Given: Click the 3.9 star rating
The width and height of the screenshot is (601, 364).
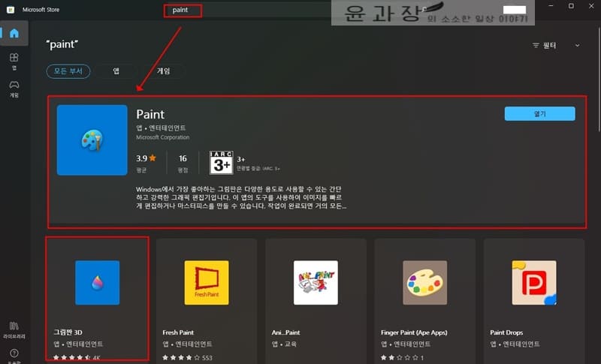Looking at the screenshot, I should coord(146,158).
